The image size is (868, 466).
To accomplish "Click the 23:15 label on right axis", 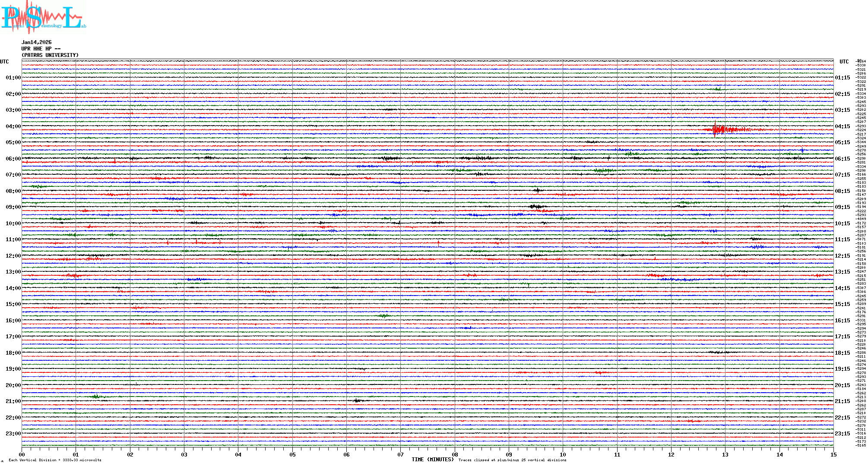I will click(x=842, y=434).
